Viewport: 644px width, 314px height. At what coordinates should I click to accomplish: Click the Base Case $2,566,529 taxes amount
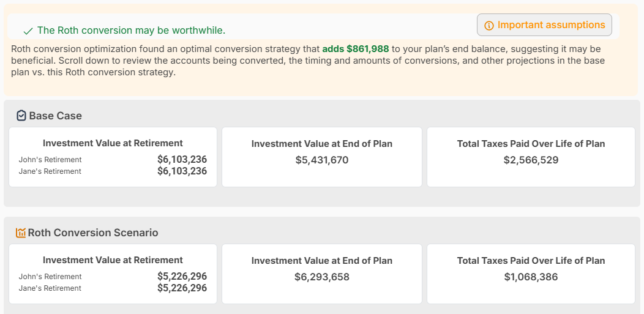(531, 160)
